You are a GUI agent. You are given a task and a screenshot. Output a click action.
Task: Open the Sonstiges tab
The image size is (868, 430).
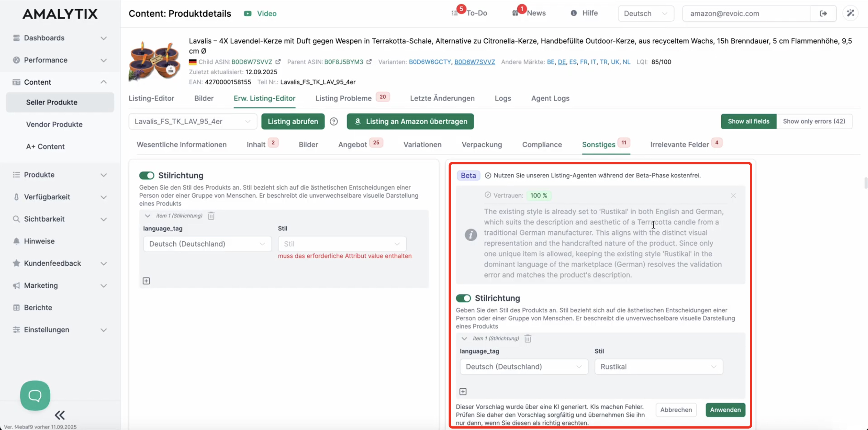pyautogui.click(x=599, y=144)
